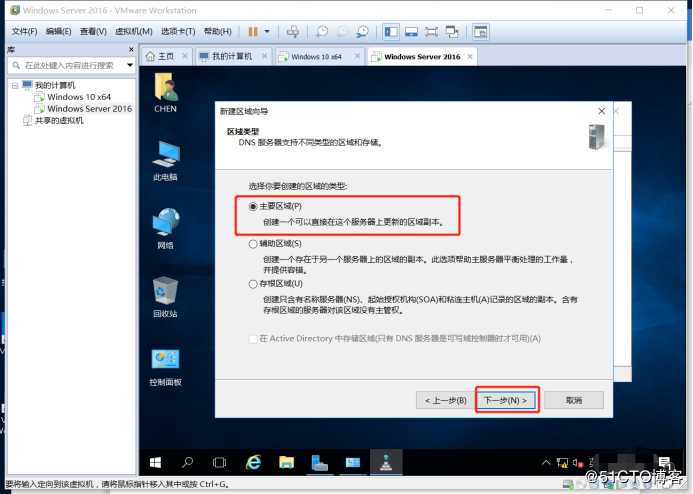Toggle the Active Directory storage checkbox
The width and height of the screenshot is (693, 494).
253,339
